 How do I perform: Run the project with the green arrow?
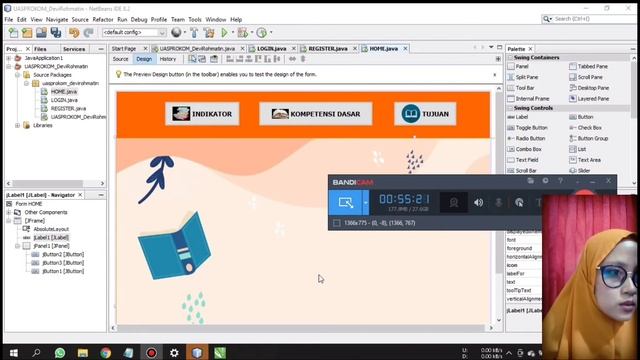click(x=224, y=33)
